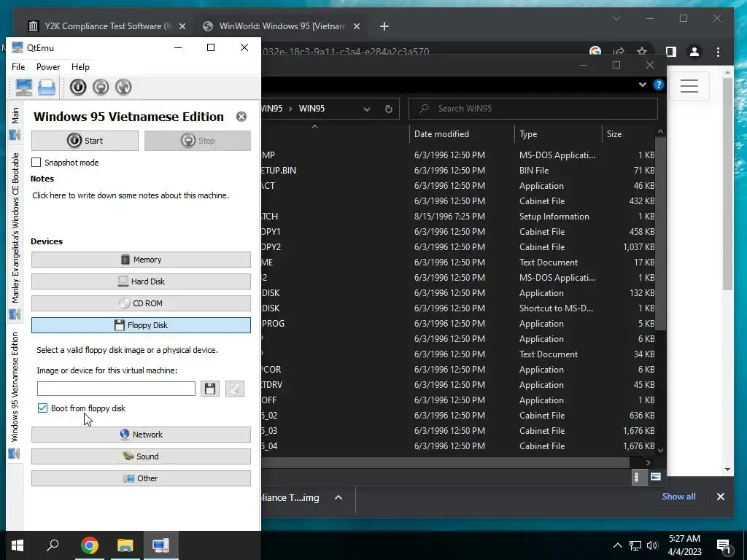747x560 pixels.
Task: Open taskbar search magnifier
Action: point(53,545)
